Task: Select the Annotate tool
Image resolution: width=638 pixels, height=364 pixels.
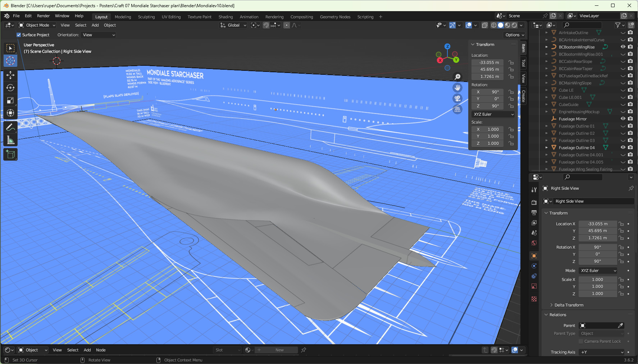Action: [10, 127]
